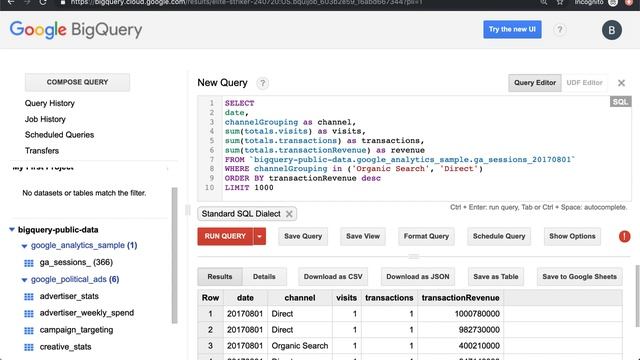Select the UDF Editor tab
This screenshot has height=360, width=640.
(584, 83)
